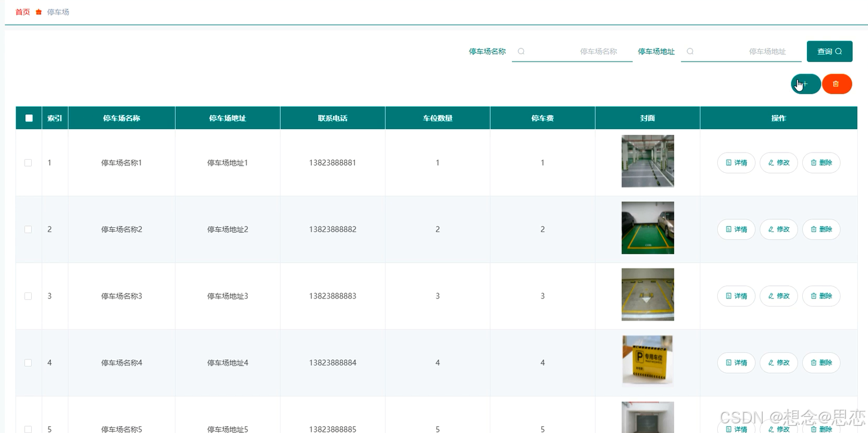Toggle the select-all checkbox in table header

click(x=29, y=118)
